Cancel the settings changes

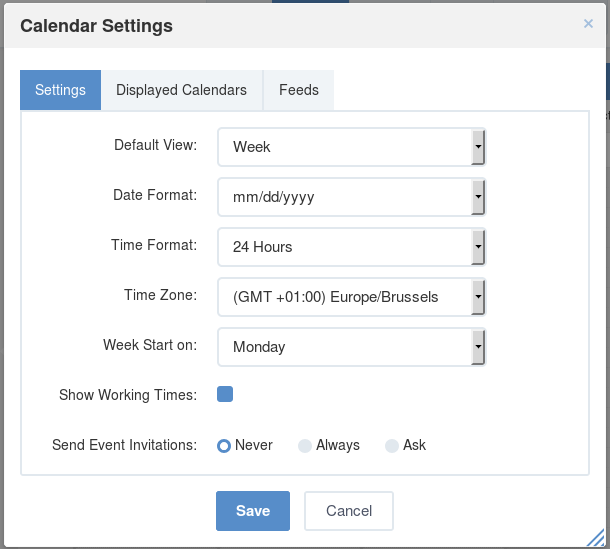pos(349,511)
